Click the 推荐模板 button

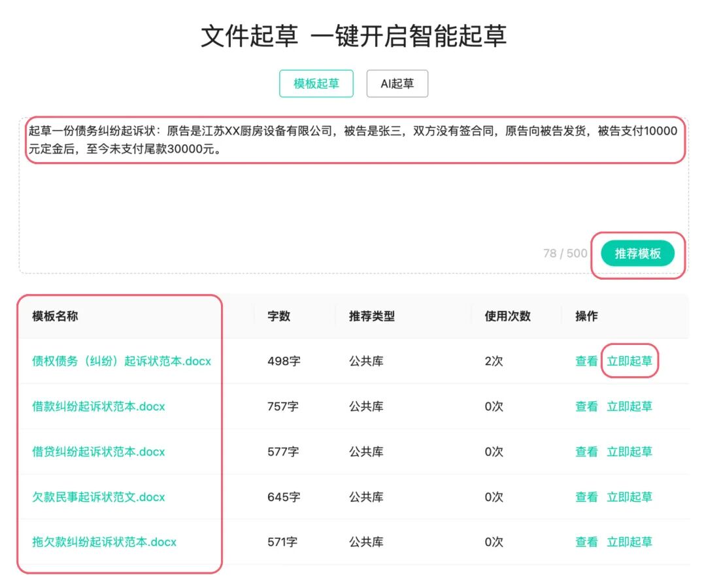click(x=639, y=253)
